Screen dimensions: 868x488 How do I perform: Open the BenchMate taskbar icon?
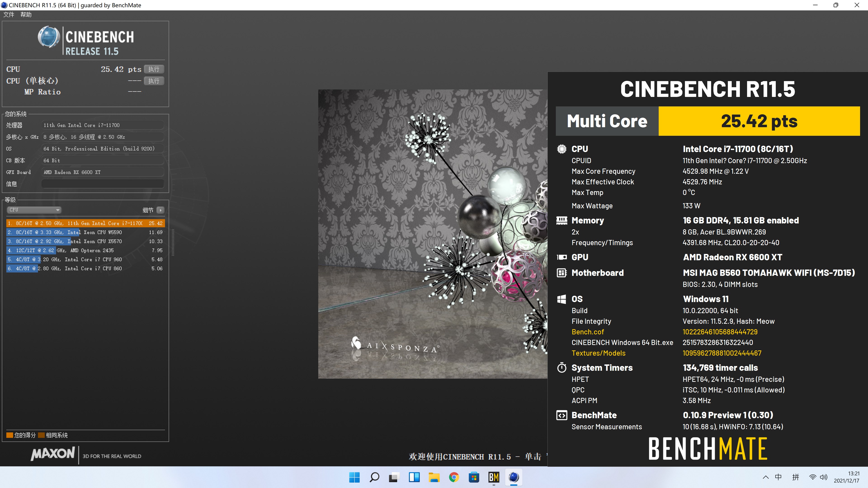494,477
